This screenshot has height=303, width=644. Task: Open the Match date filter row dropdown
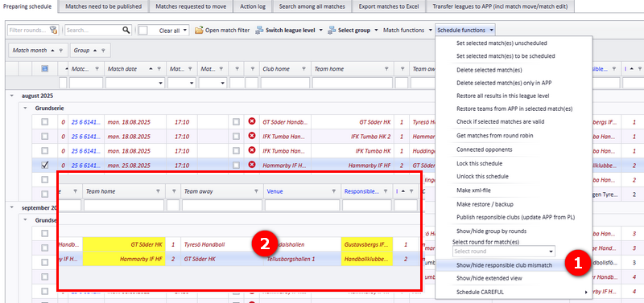click(159, 84)
